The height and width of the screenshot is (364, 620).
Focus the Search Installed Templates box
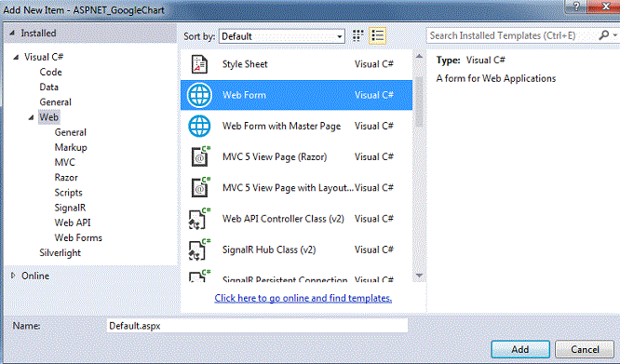click(x=513, y=35)
